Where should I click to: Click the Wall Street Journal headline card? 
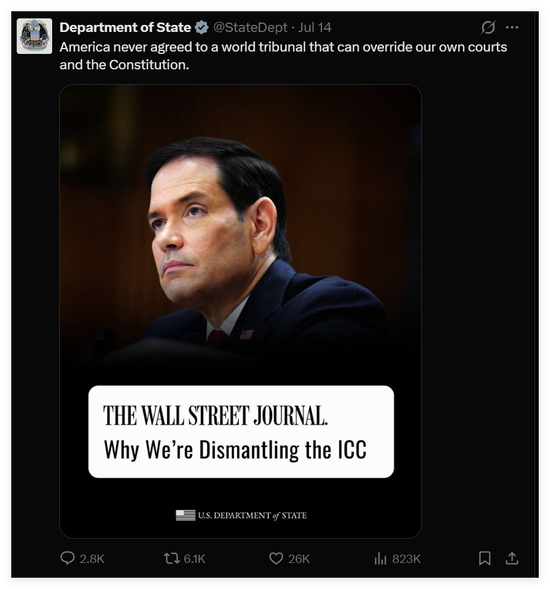241,432
